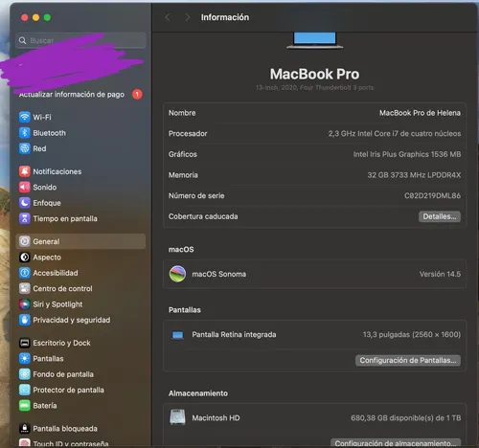Click 32 GB 3733 MHz LPDDR4X memory value
Viewport: 479px width, 448px height.
click(414, 175)
